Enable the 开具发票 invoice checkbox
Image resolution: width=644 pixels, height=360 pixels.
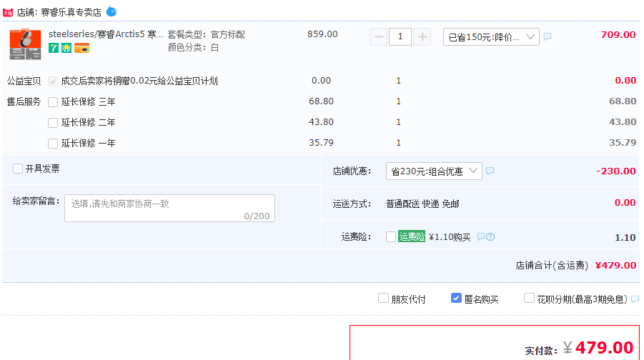[x=18, y=169]
